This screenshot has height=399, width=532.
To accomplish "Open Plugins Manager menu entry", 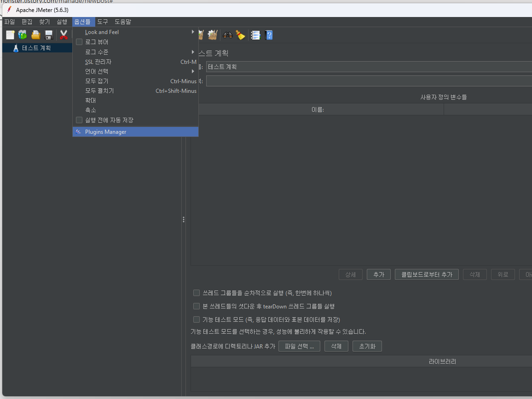I will (135, 131).
